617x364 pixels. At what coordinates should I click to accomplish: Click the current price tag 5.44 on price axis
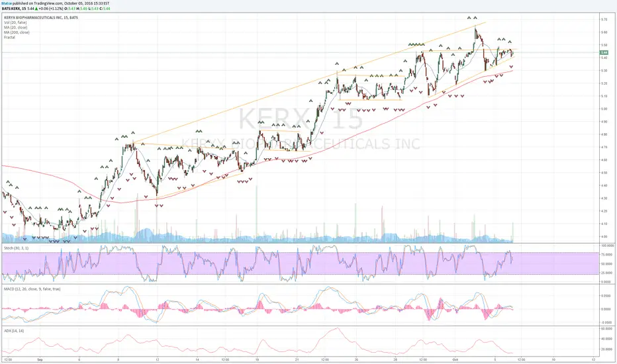pyautogui.click(x=604, y=52)
